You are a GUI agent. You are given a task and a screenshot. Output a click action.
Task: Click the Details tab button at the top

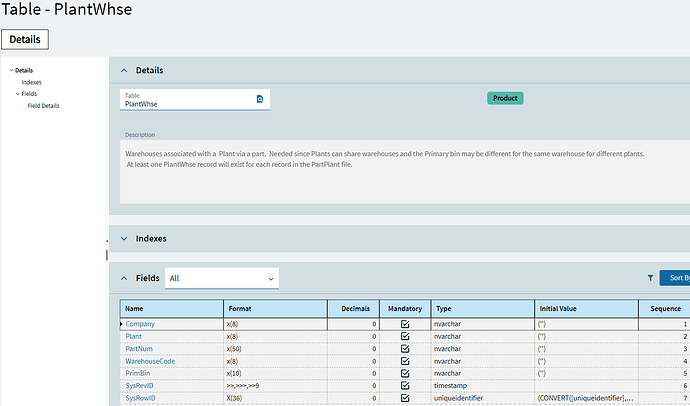click(x=25, y=39)
